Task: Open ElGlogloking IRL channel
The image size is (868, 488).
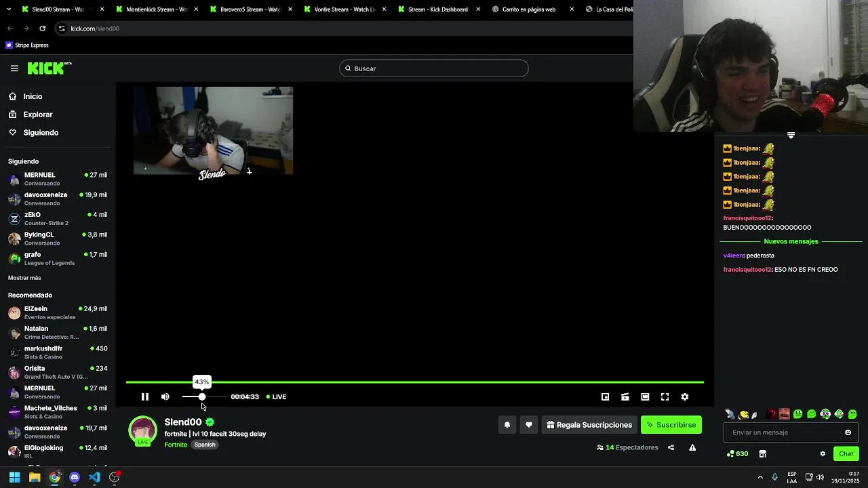Action: [x=58, y=451]
